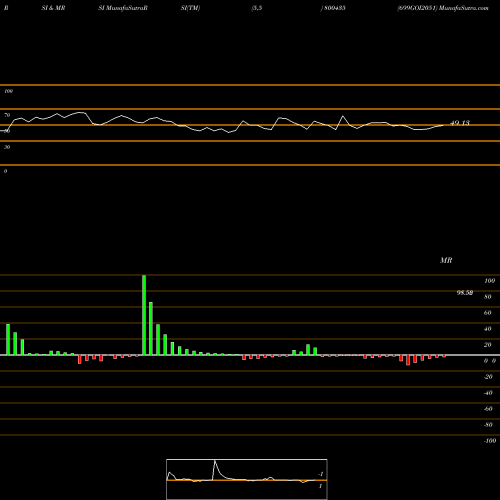This screenshot has width=500, height=500.
Task: Click the RSI axis label 30
Action: tap(7, 147)
